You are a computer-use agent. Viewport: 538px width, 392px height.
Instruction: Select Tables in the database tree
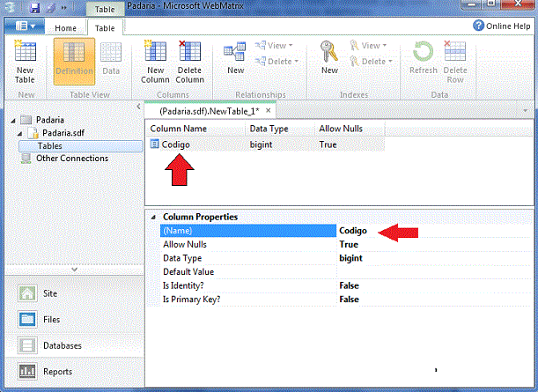coord(49,145)
